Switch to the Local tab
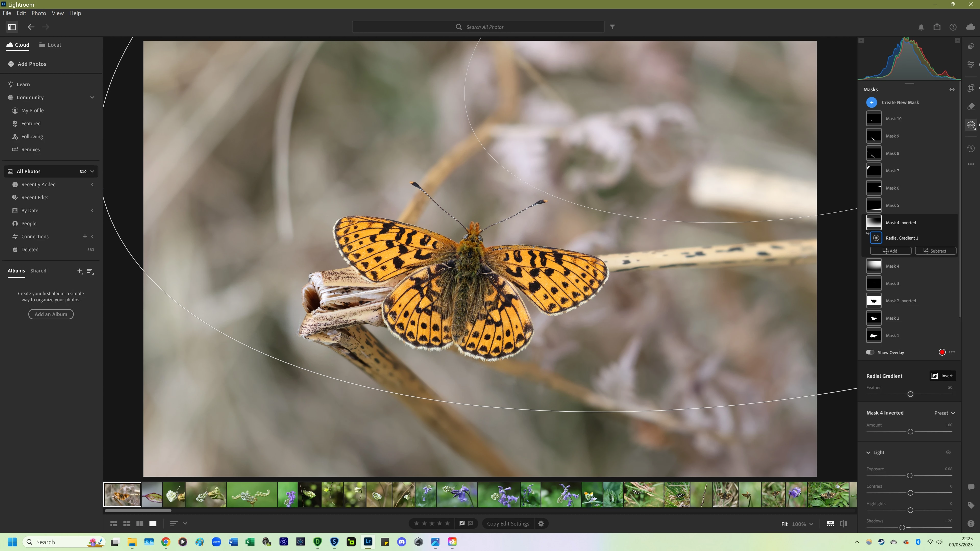 tap(50, 45)
